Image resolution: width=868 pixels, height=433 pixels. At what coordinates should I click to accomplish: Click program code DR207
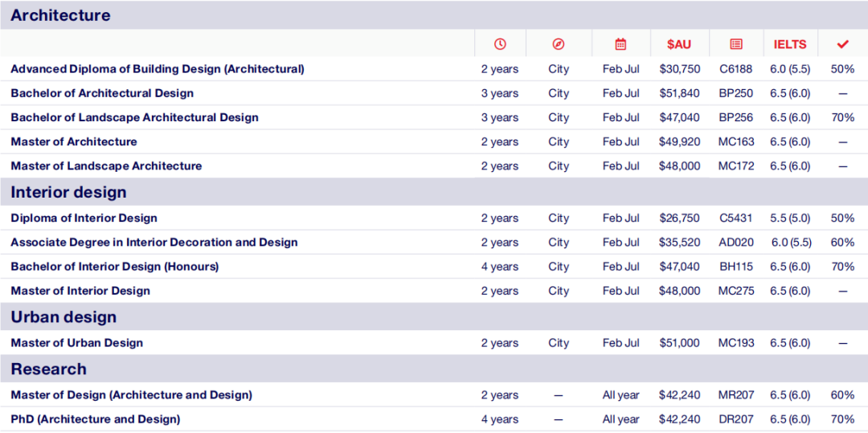pos(735,419)
